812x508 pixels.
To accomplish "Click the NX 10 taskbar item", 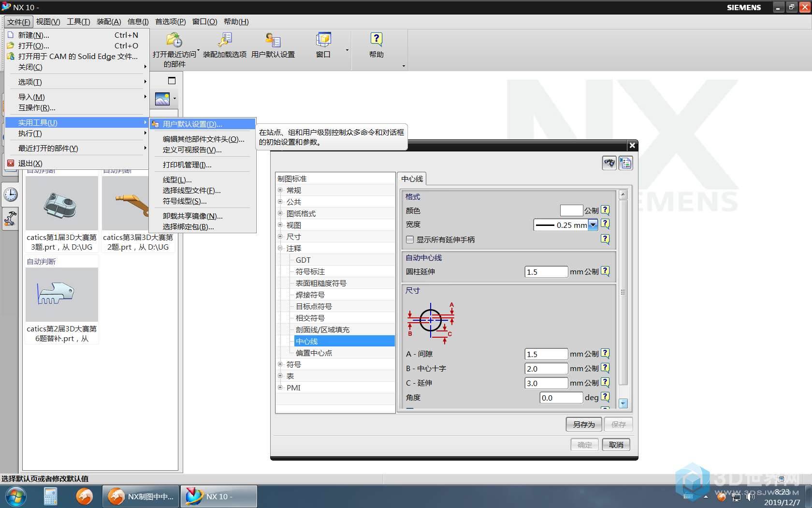I will click(x=218, y=497).
